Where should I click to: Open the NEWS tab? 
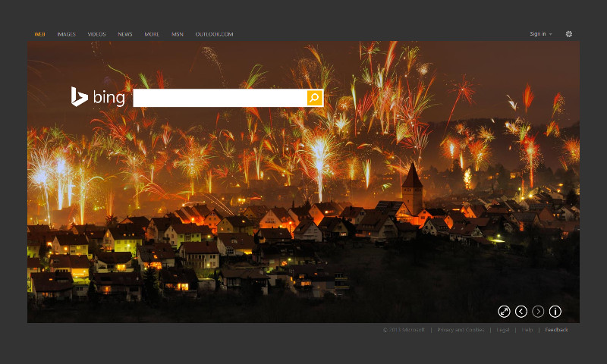(x=125, y=34)
